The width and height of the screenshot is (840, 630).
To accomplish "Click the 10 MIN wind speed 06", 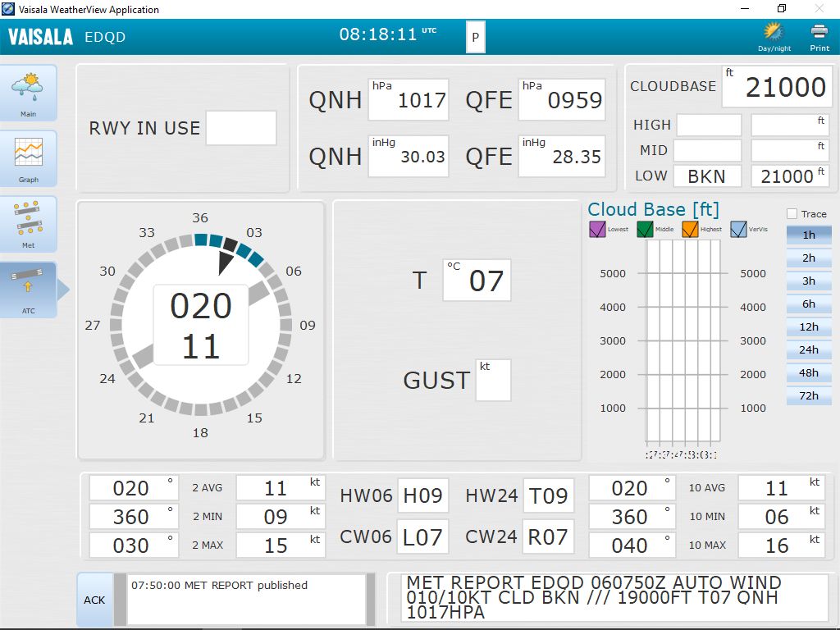I will pyautogui.click(x=782, y=517).
